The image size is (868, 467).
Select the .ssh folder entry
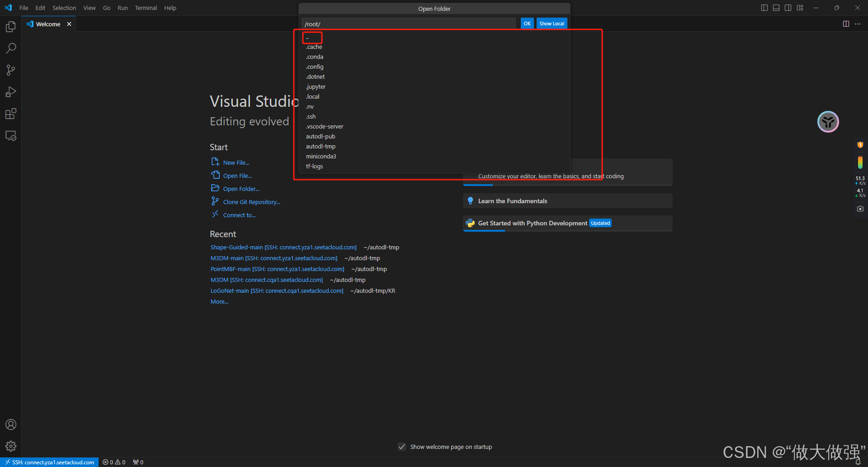pyautogui.click(x=434, y=117)
